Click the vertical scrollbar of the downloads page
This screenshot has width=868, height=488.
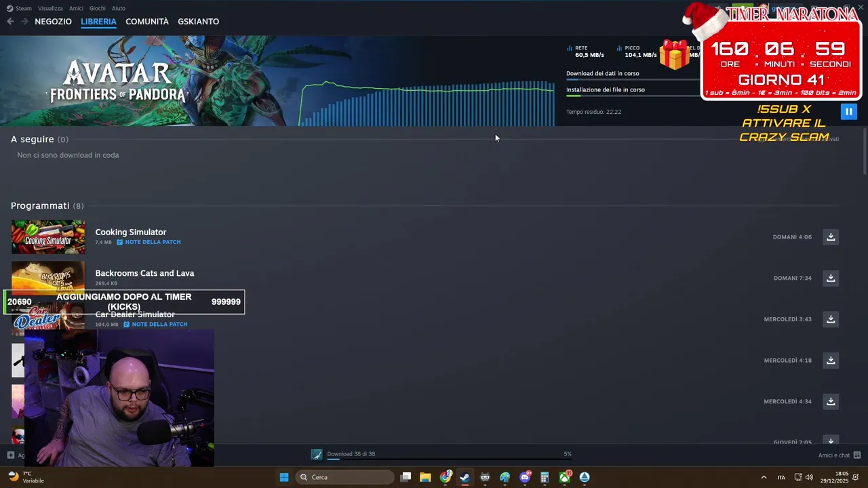pos(865,150)
